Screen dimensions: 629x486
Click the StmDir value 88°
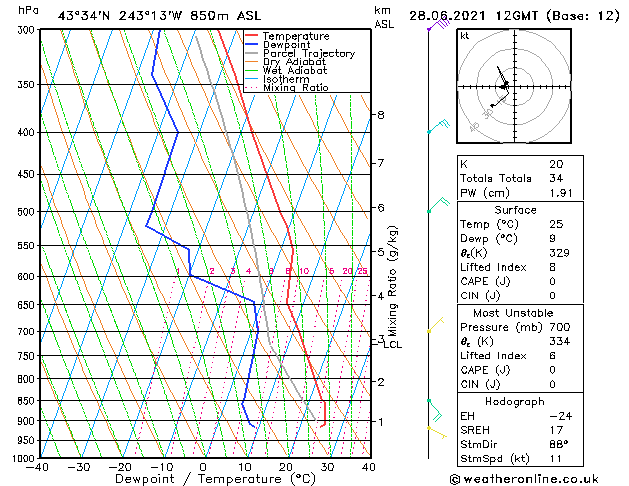[x=559, y=444]
